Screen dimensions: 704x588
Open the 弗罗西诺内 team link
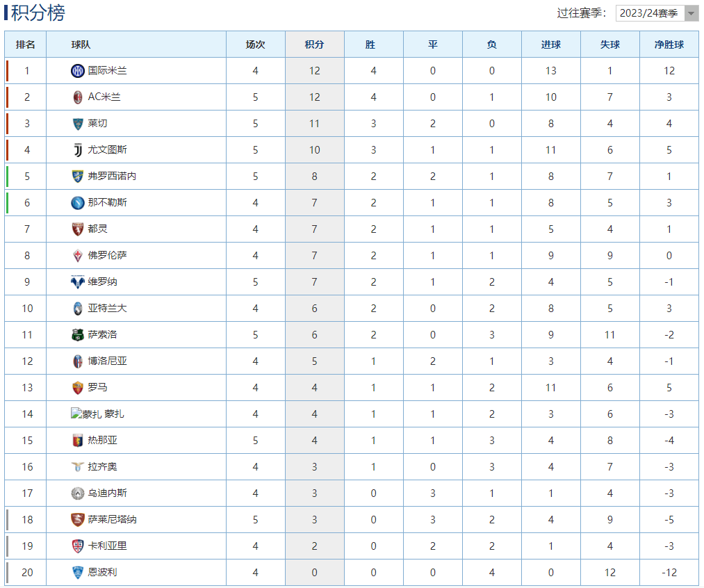(112, 177)
